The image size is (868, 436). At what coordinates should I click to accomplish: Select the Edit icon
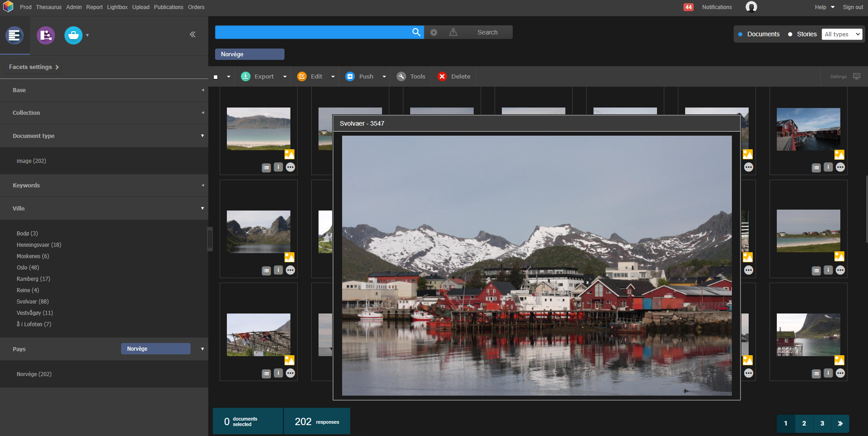(x=302, y=76)
